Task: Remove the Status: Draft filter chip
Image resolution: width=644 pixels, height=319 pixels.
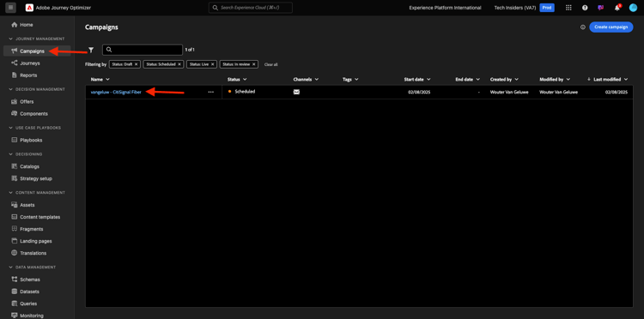Action: point(136,64)
